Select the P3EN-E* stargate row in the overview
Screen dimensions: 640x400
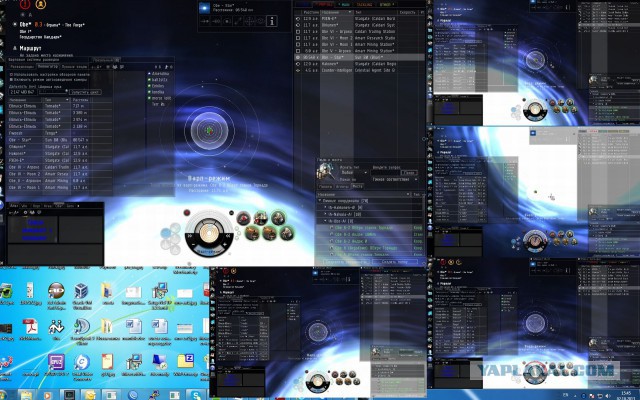pyautogui.click(x=359, y=19)
